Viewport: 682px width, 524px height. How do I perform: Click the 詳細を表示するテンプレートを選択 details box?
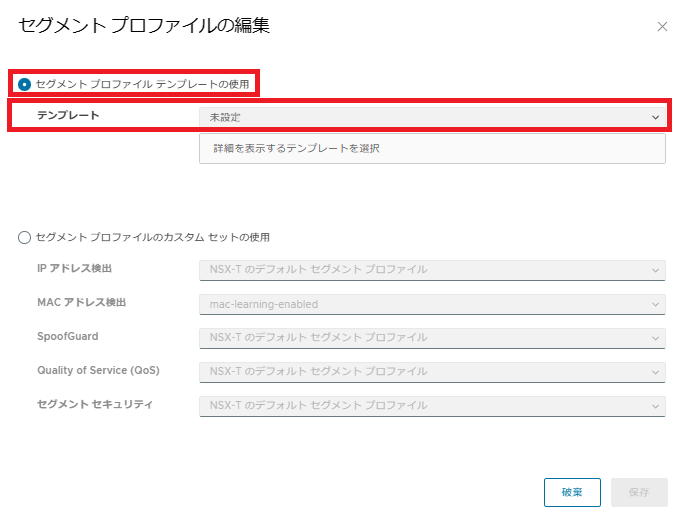coord(432,149)
